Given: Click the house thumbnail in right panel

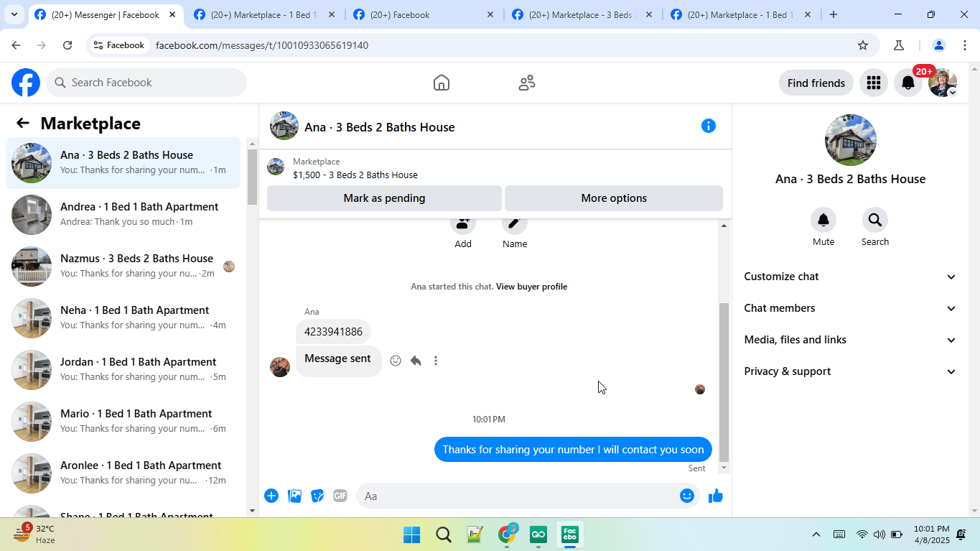Looking at the screenshot, I should (851, 140).
